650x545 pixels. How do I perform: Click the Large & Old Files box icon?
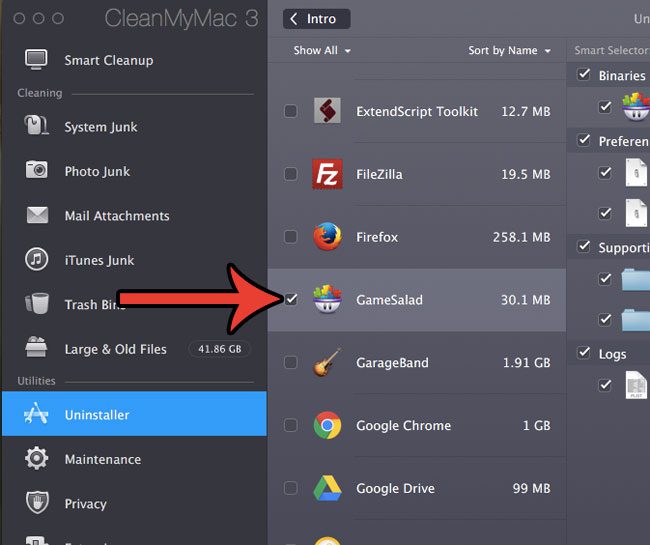(36, 347)
